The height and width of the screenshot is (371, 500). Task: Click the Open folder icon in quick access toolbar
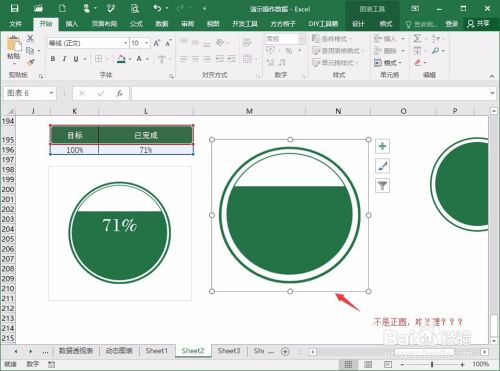coord(38,8)
